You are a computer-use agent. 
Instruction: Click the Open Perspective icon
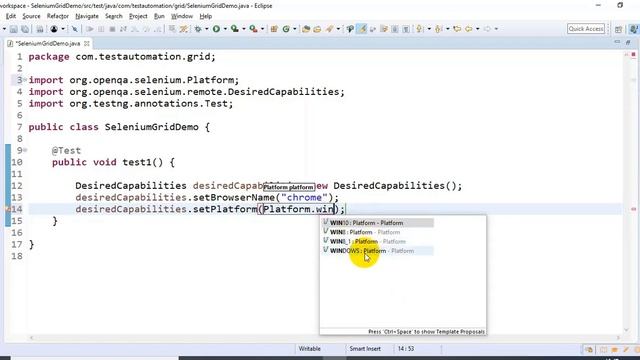618,29
